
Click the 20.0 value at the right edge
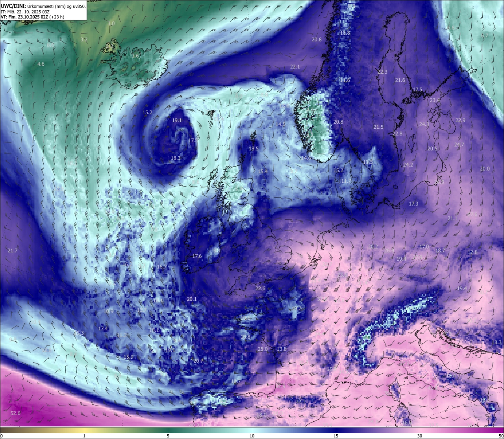tap(485, 169)
